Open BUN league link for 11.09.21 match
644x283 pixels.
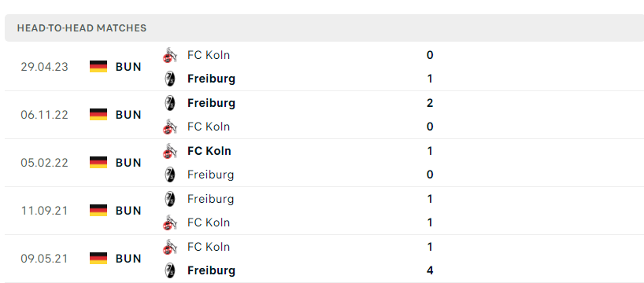[128, 211]
